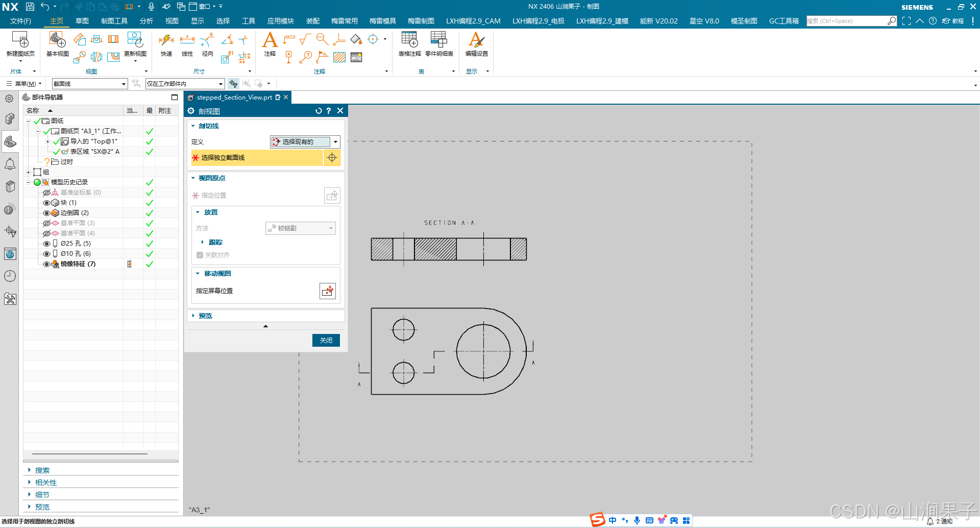The height and width of the screenshot is (528, 980).
Task: Click the section view icon in the view group
Action: point(113,39)
